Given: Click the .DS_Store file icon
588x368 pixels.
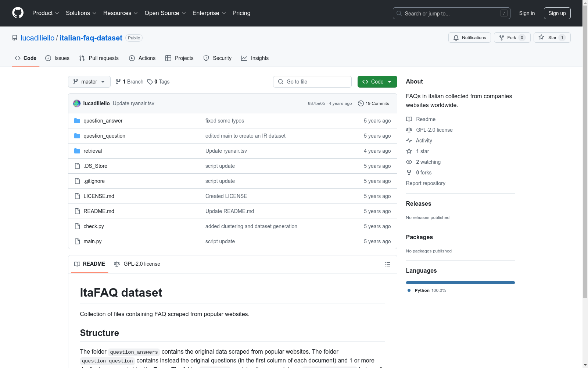Looking at the screenshot, I should [x=77, y=166].
